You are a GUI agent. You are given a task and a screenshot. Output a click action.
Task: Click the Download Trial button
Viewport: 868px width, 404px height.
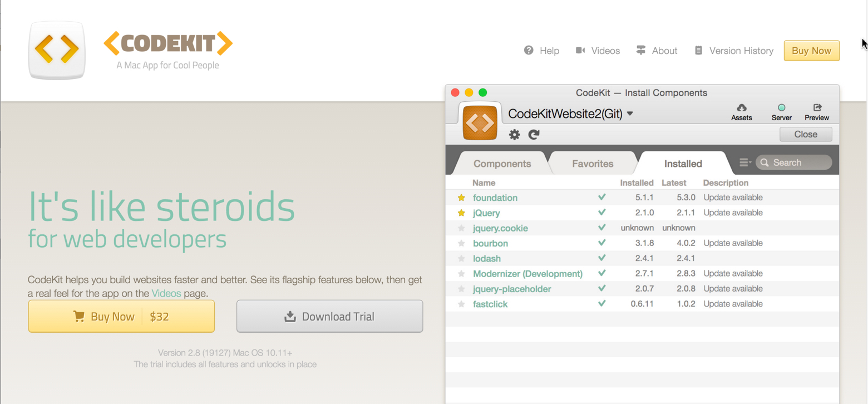[329, 317]
